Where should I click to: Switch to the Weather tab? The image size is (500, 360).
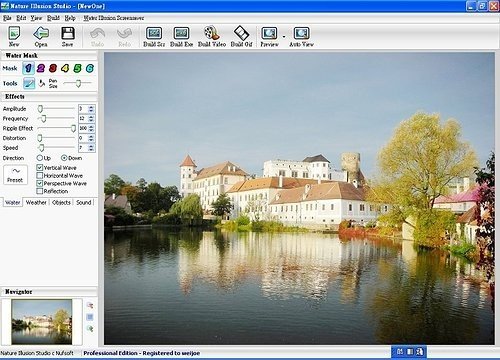coord(36,202)
